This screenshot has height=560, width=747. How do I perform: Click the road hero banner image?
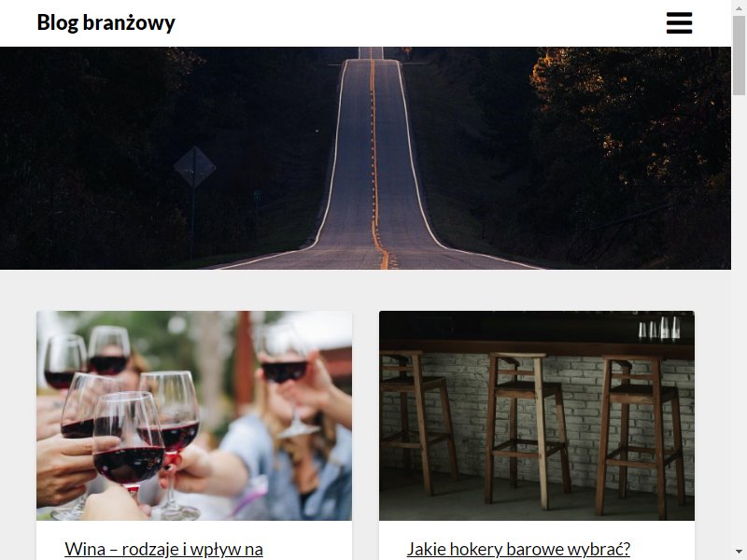click(365, 158)
